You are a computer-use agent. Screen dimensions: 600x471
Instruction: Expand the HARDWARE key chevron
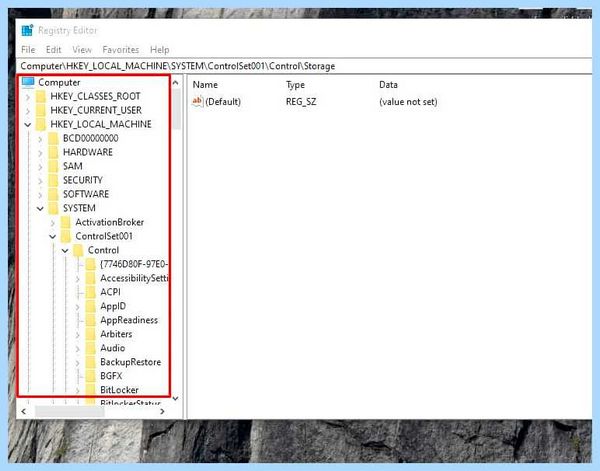pos(40,153)
